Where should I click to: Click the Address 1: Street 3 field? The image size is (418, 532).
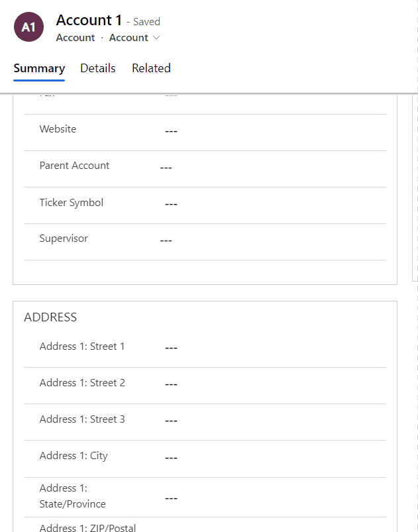(171, 420)
